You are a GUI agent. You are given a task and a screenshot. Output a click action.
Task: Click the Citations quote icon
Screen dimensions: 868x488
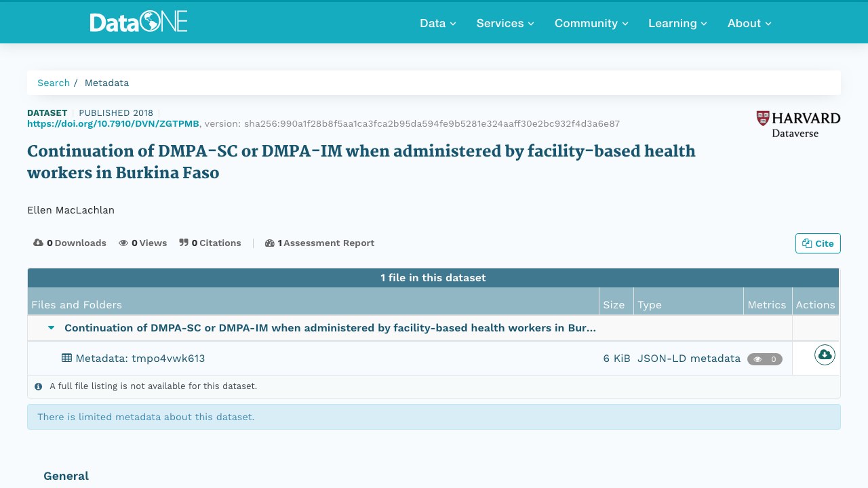pos(184,243)
